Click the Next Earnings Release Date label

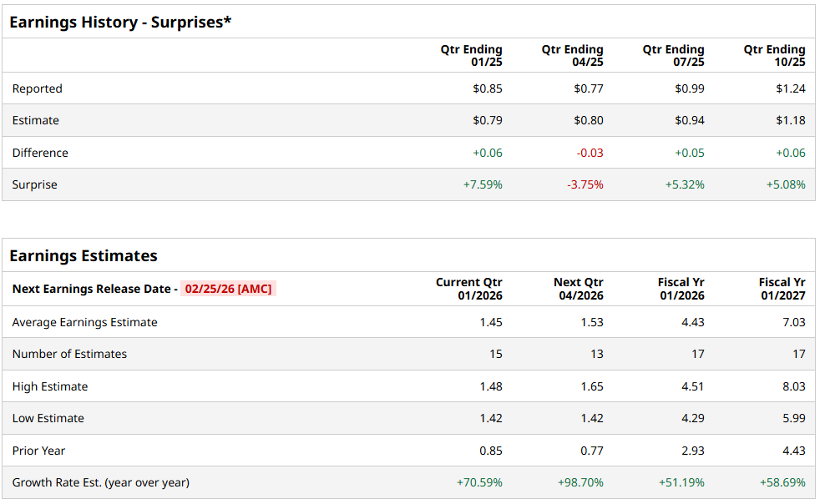(92, 289)
